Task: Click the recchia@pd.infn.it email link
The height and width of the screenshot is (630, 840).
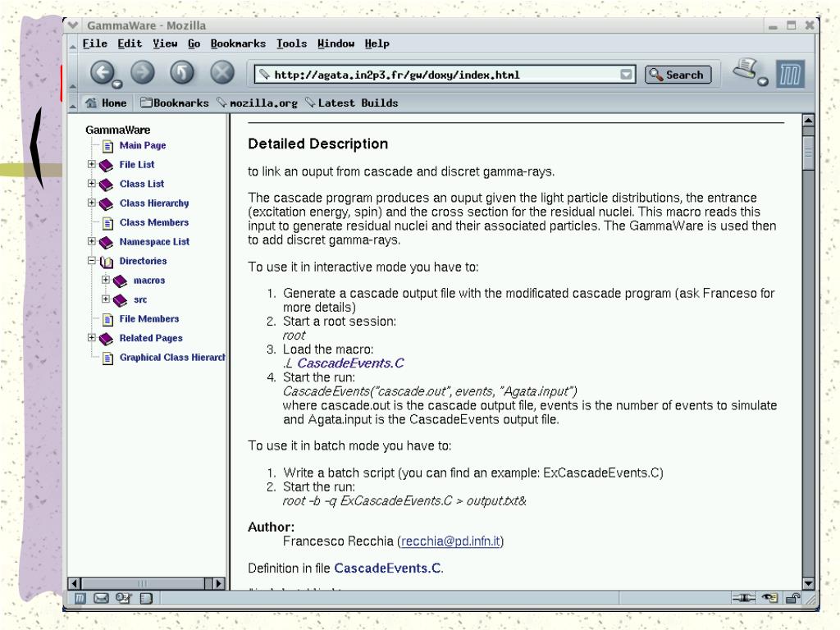Action: pyautogui.click(x=450, y=541)
